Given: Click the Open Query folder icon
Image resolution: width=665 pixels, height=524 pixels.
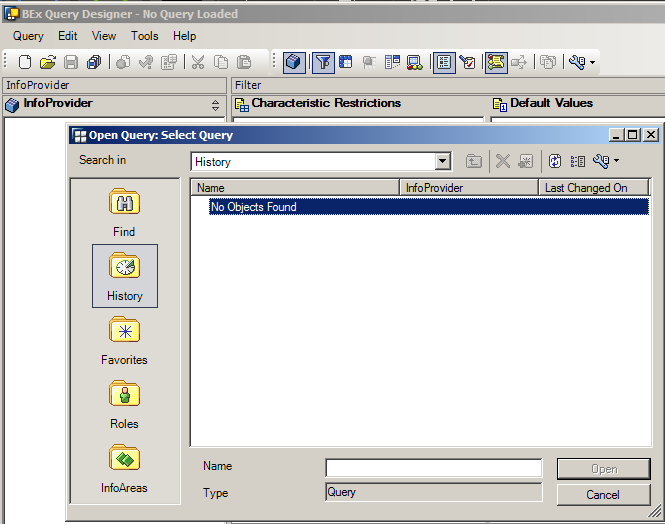Looking at the screenshot, I should point(48,62).
